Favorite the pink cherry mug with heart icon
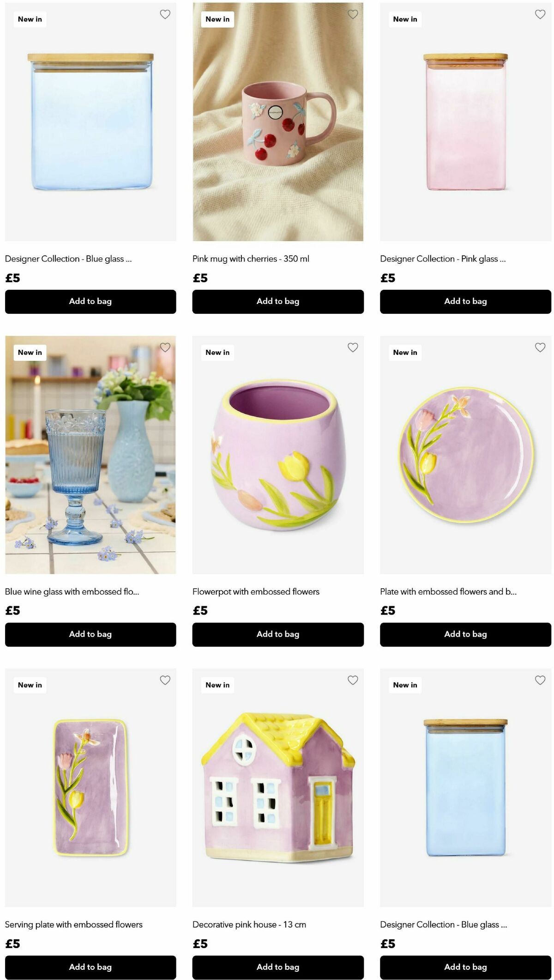 click(353, 14)
